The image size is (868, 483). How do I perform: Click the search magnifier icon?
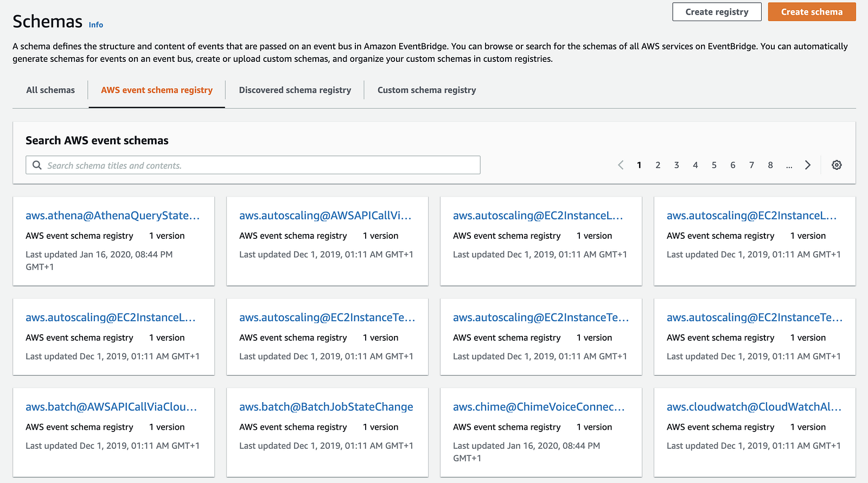click(37, 165)
